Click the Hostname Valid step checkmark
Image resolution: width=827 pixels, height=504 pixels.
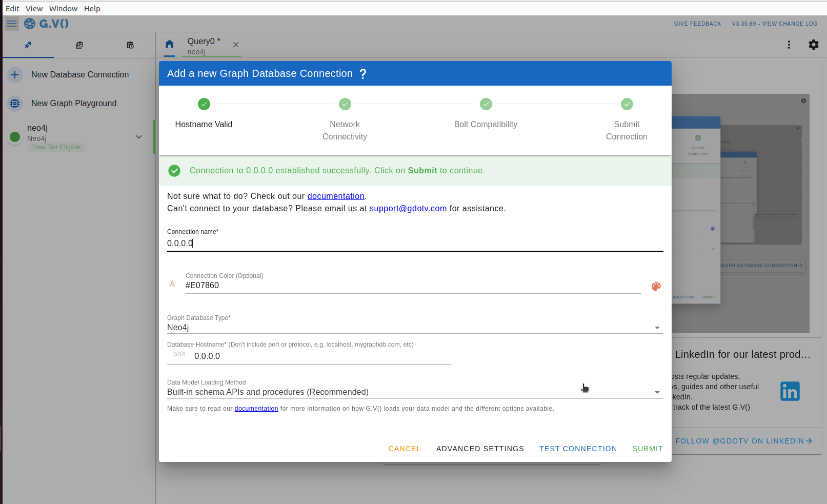[204, 104]
